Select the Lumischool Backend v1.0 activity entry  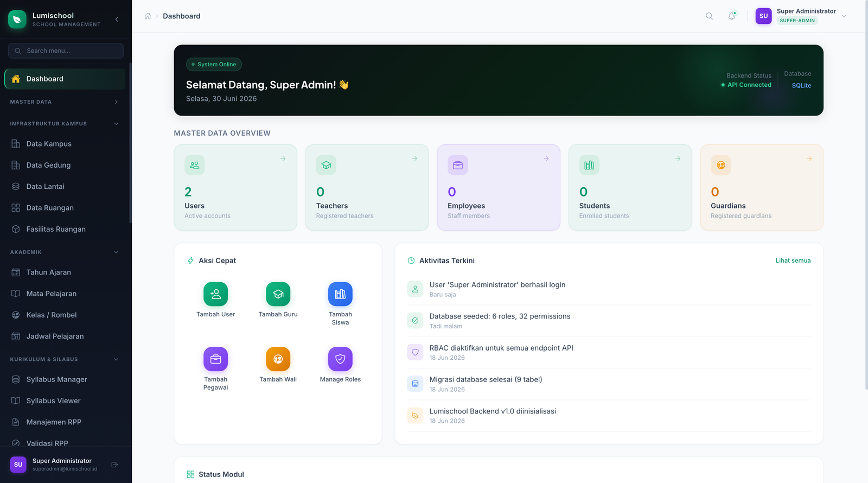[609, 416]
